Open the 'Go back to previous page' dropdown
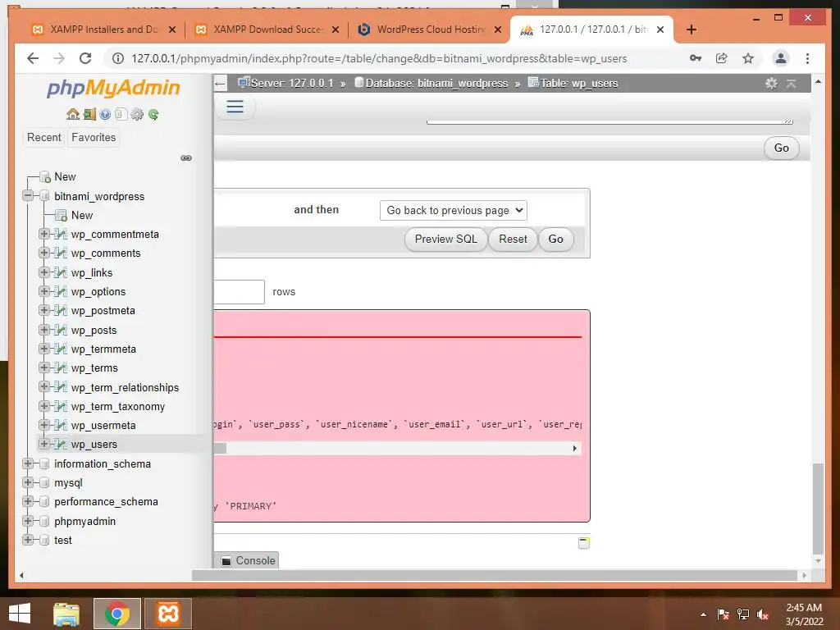840x630 pixels. point(453,210)
